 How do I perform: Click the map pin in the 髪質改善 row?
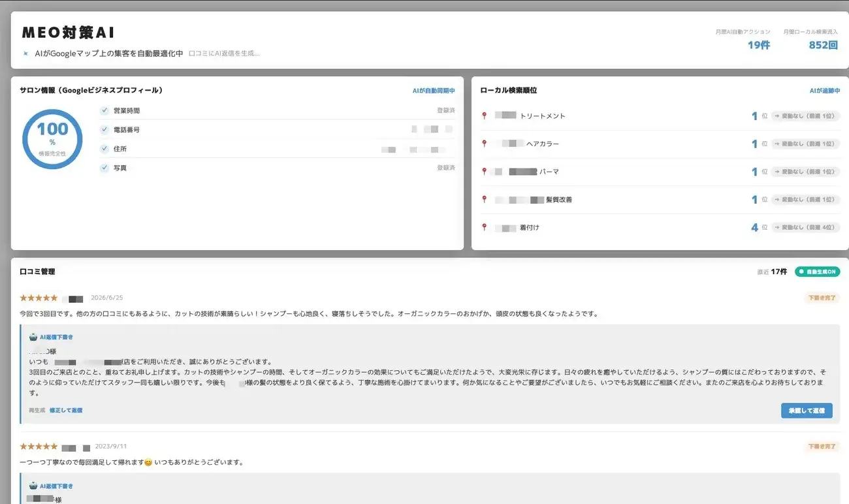tap(484, 199)
